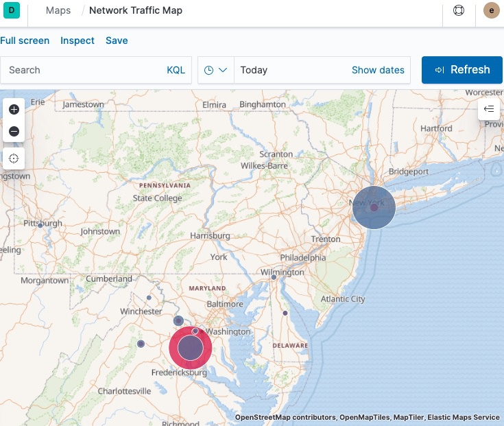
Task: Expand the collapsed layers panel
Action: coord(489,109)
